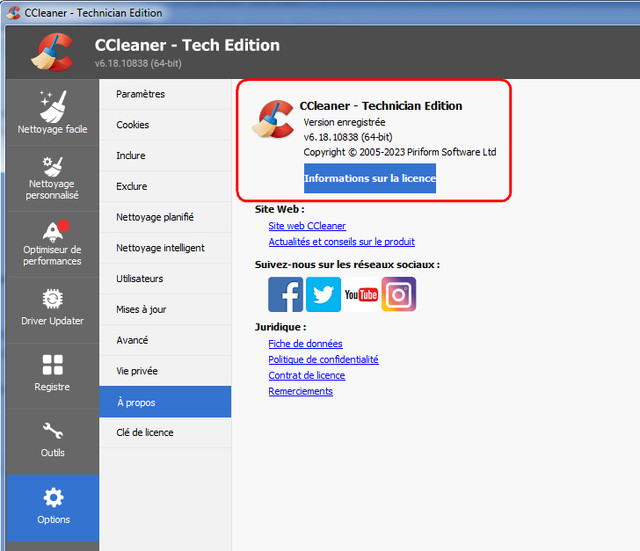640x551 pixels.
Task: Click the title bar CCleaner icon
Action: [x=13, y=13]
